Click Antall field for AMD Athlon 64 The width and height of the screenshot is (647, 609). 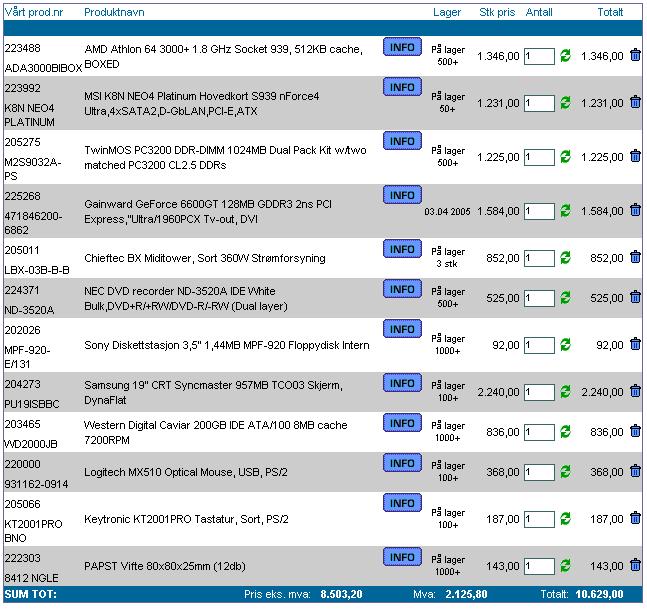539,56
